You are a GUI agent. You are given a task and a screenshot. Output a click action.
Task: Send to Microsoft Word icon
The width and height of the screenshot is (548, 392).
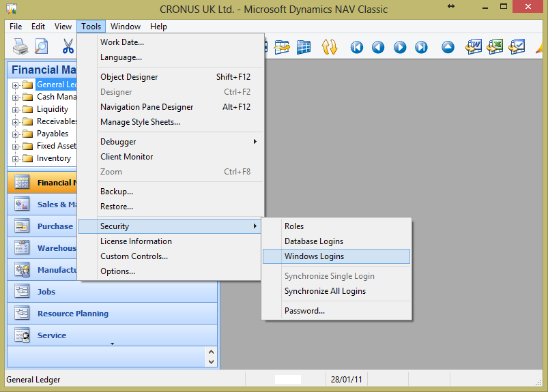[474, 47]
